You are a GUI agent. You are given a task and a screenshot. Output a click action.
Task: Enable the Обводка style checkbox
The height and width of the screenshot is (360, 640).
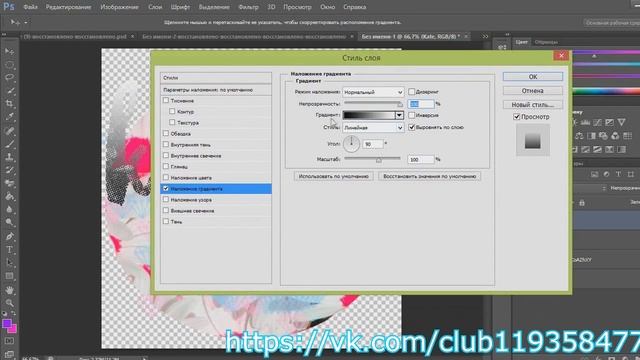(x=166, y=133)
